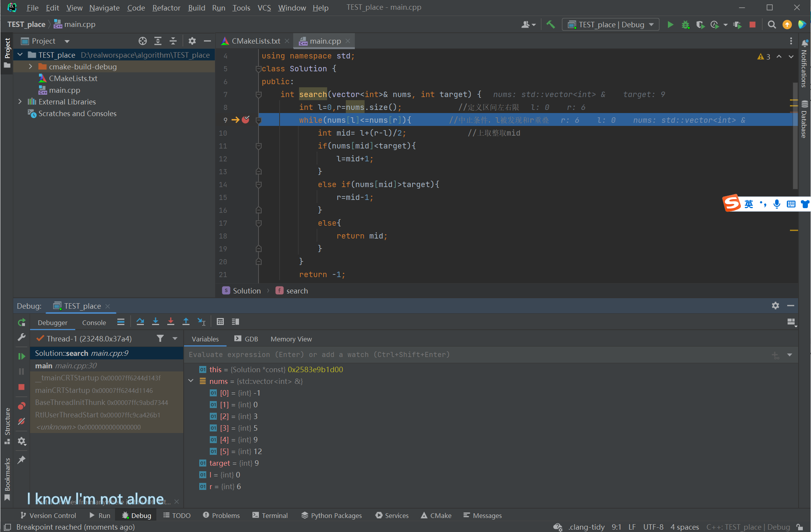Stop debugging with red square in sidebar
The height and width of the screenshot is (532, 811).
(21, 387)
